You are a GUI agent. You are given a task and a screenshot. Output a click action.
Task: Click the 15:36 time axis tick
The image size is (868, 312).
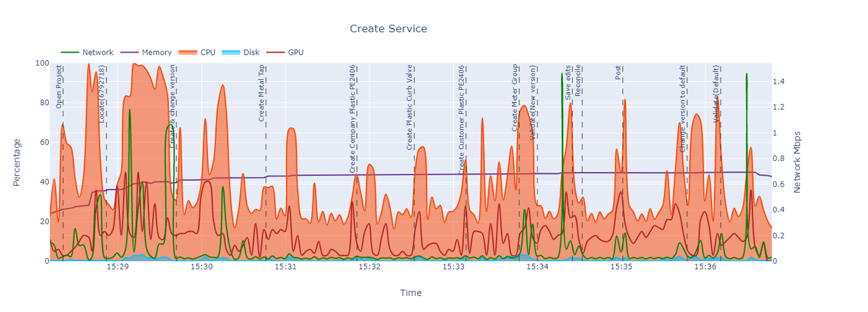point(705,267)
